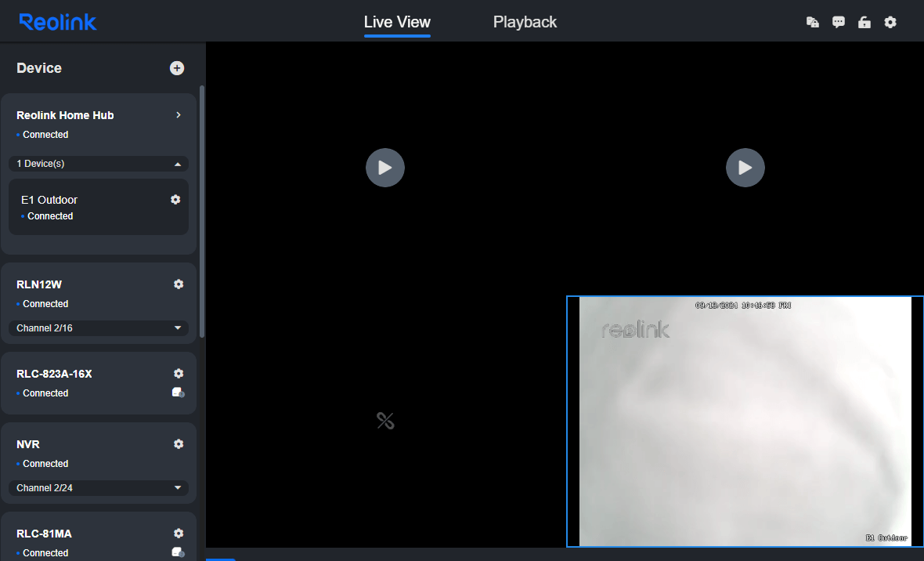
Task: Open the Playback tab
Action: point(525,22)
